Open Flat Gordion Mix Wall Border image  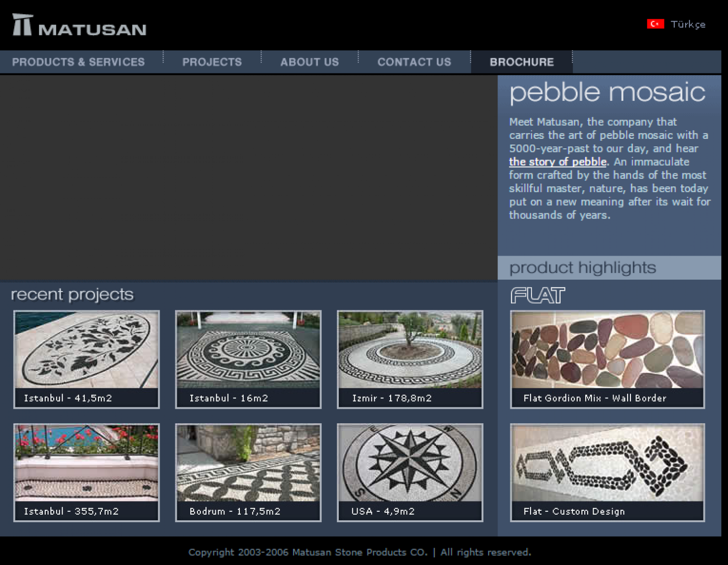coord(607,350)
